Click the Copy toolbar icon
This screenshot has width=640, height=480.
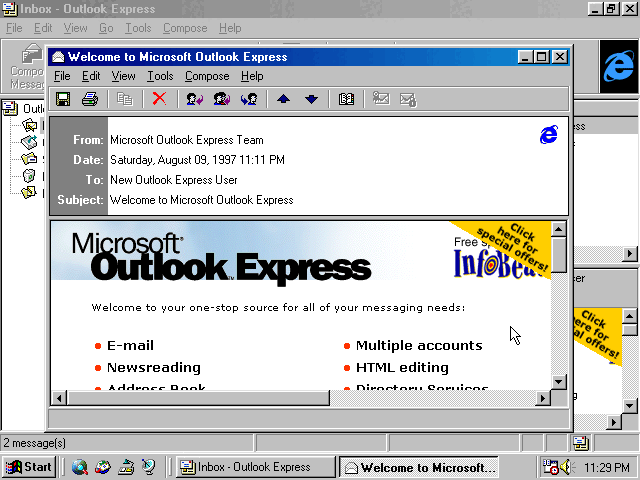pos(125,99)
